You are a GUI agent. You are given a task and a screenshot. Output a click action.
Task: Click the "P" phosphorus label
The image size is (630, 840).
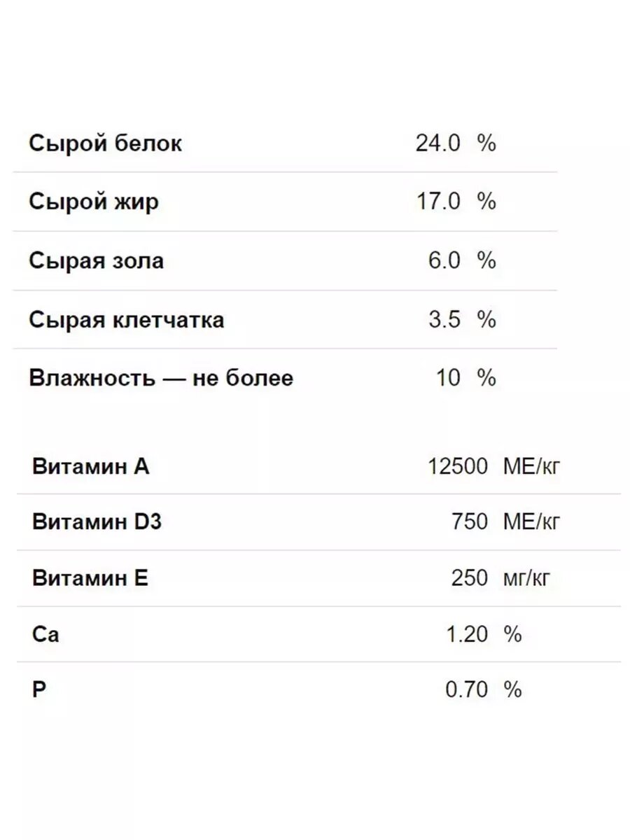point(38,690)
